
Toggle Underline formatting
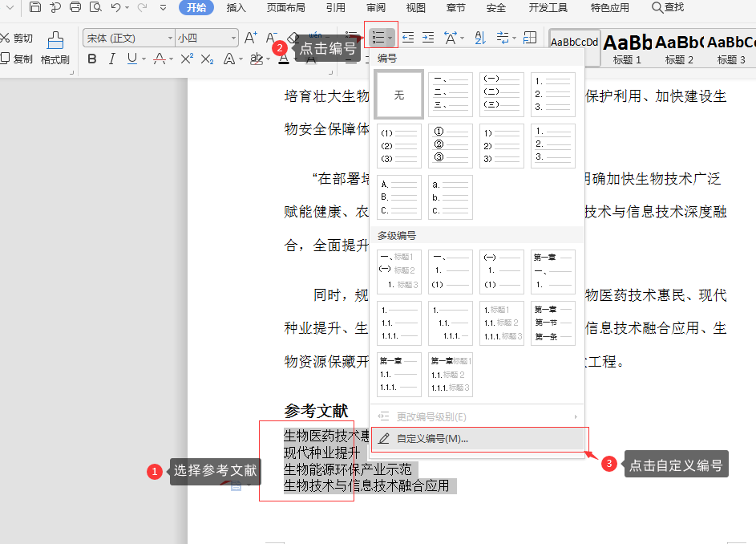pyautogui.click(x=131, y=59)
